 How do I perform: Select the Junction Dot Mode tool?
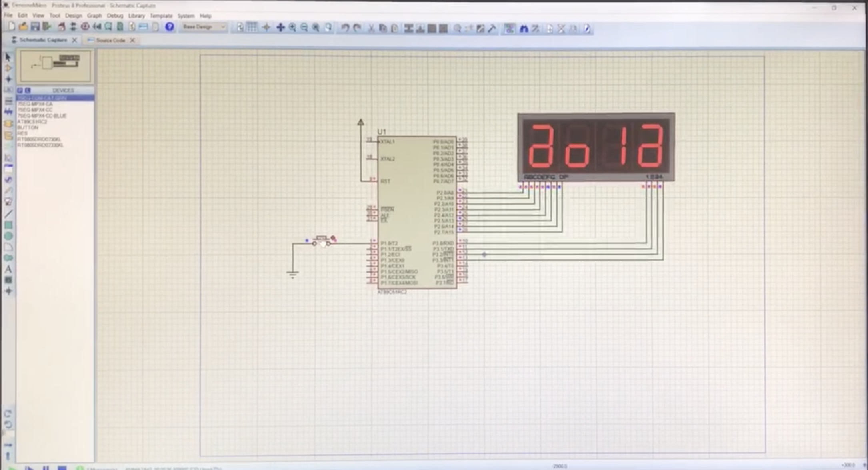coord(8,79)
